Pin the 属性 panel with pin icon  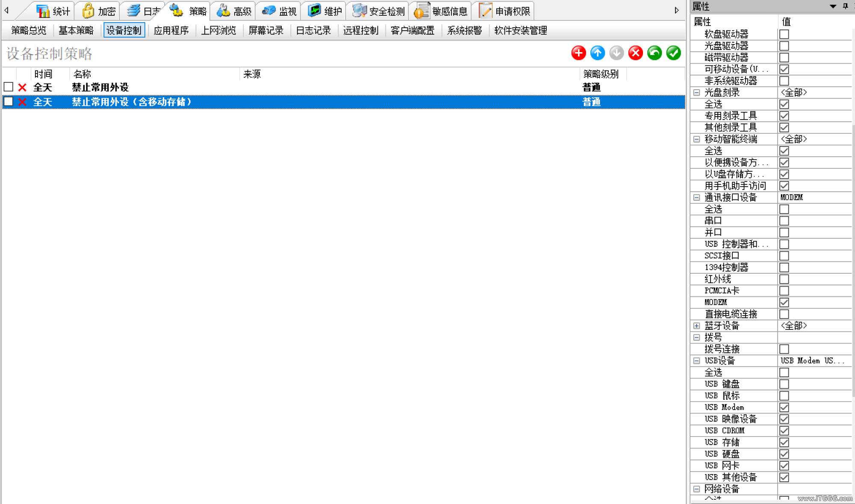point(845,6)
